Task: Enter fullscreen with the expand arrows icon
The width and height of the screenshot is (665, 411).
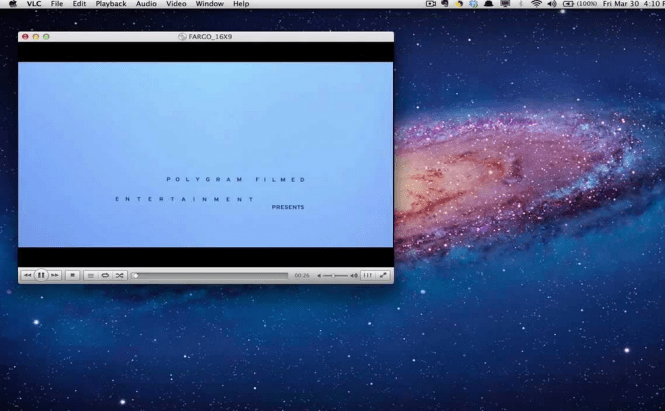Action: [x=383, y=275]
